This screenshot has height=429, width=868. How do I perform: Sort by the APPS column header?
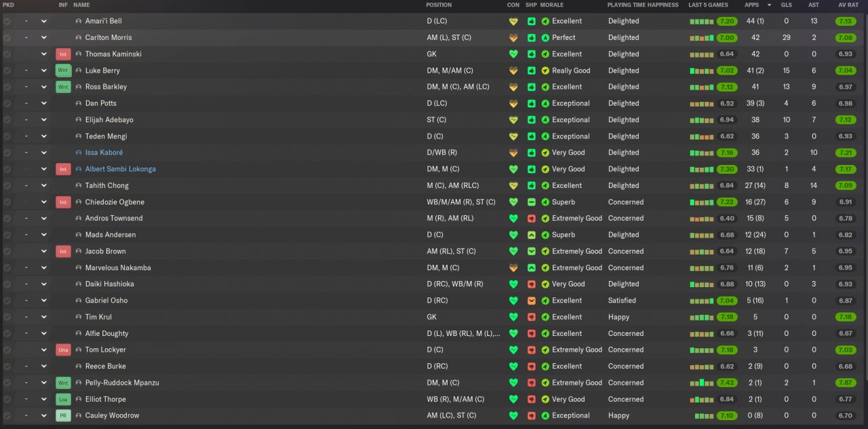pos(752,5)
